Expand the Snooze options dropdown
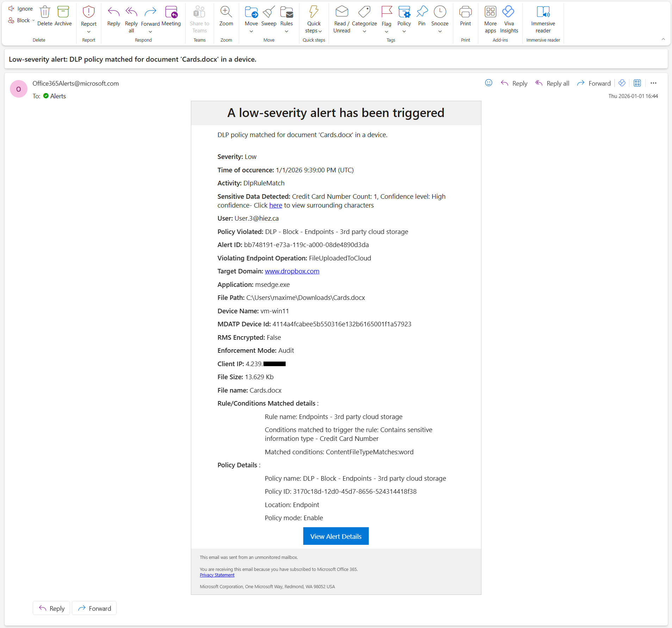Viewport: 672px width, 628px height. [440, 31]
